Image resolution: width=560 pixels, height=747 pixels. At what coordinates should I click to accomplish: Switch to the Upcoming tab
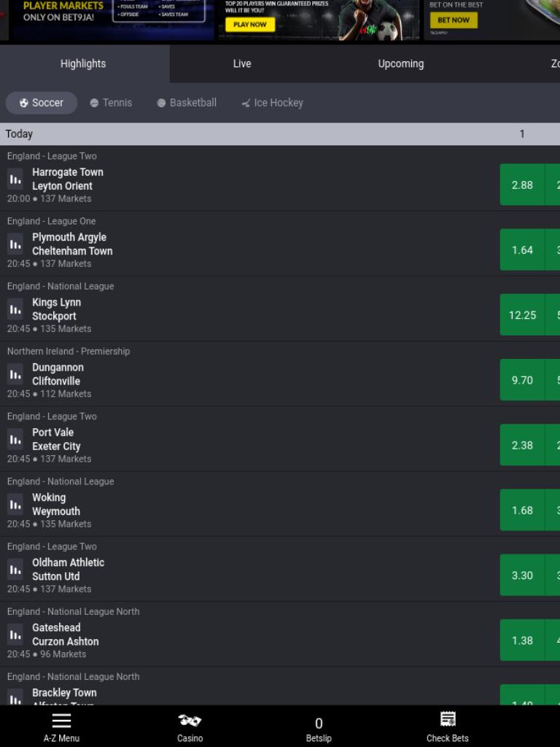(x=401, y=64)
